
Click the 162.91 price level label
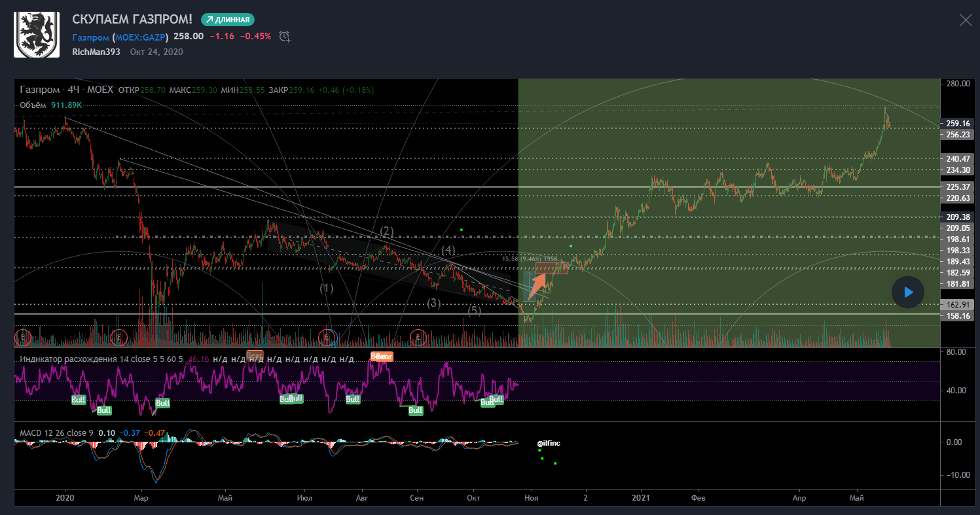(958, 304)
